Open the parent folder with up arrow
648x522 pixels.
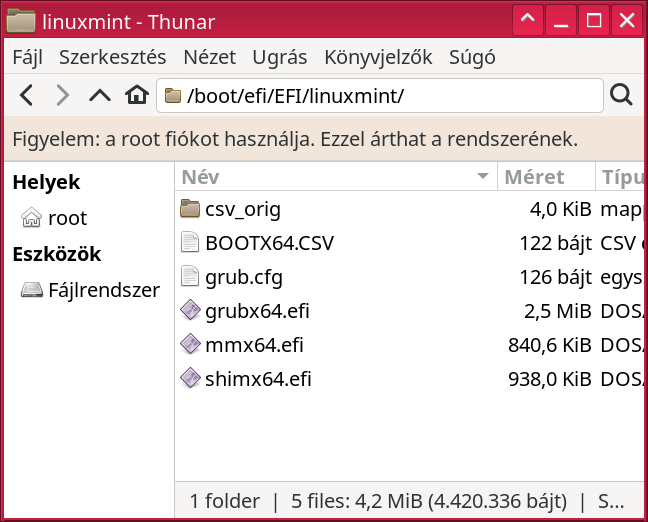(100, 95)
